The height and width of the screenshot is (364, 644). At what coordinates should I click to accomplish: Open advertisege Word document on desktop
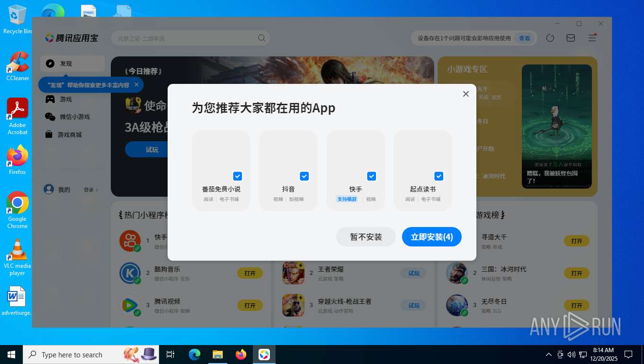[17, 301]
